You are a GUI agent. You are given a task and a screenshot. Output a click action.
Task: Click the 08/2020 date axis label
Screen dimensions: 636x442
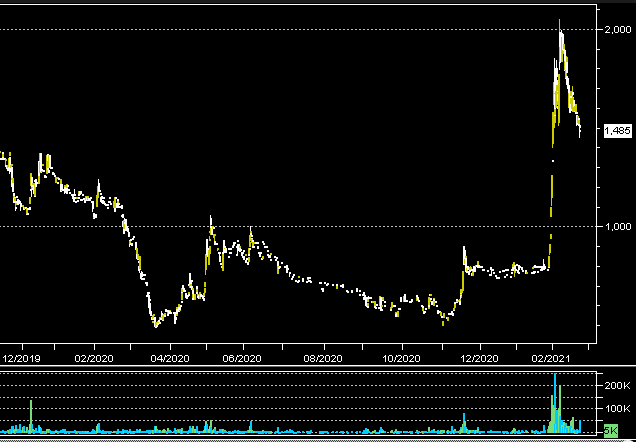(x=323, y=358)
